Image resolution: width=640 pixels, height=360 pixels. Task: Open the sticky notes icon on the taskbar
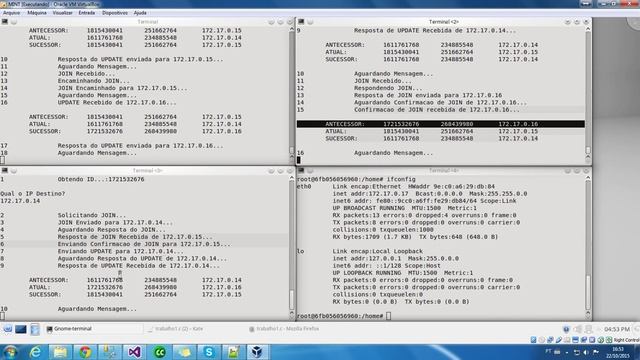point(184,352)
